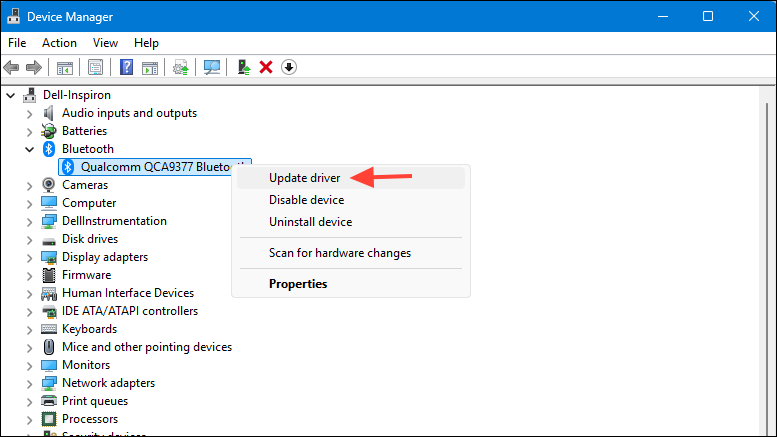Click the red X Uninstall device icon

pos(266,67)
